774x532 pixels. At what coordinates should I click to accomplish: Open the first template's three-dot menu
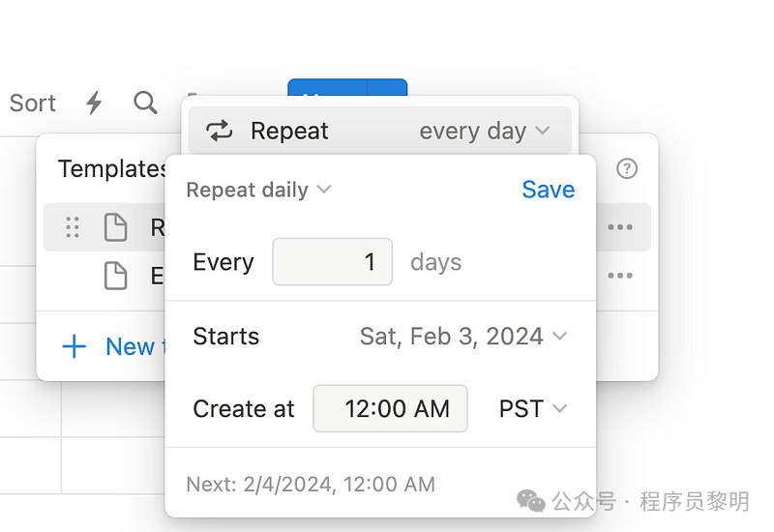click(620, 227)
